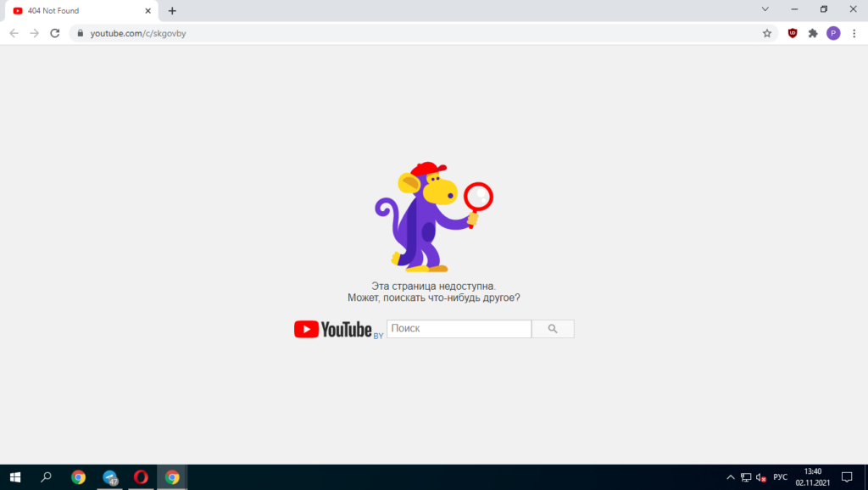Click the reload page icon
The height and width of the screenshot is (490, 868).
coord(55,33)
